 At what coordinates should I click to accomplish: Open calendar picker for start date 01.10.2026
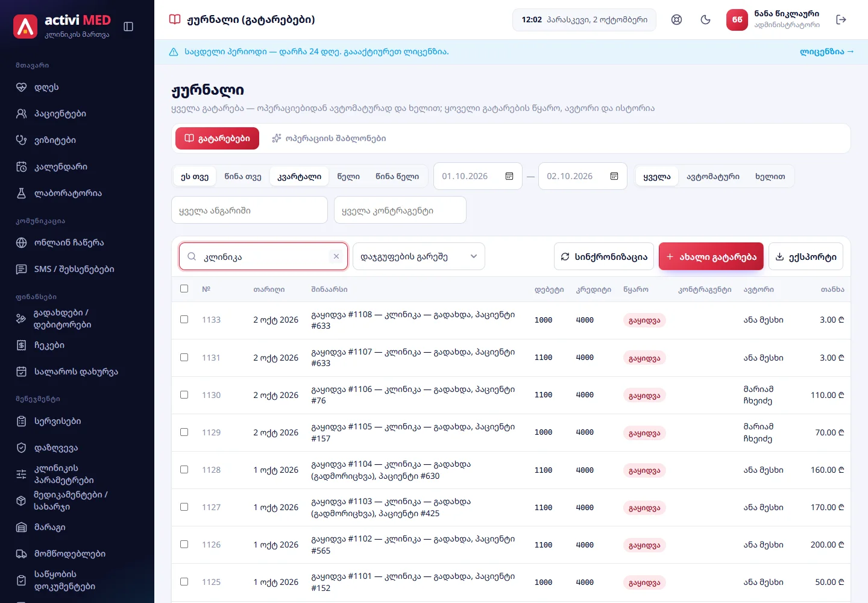click(509, 176)
